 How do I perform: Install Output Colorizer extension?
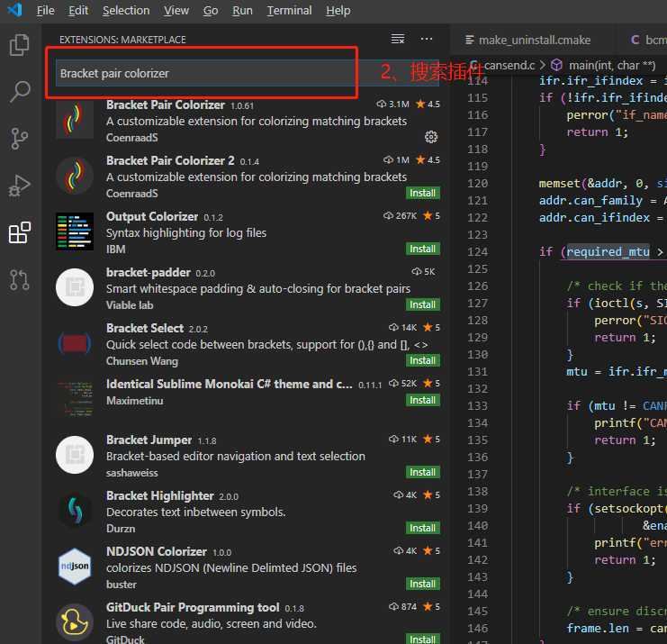coord(422,249)
